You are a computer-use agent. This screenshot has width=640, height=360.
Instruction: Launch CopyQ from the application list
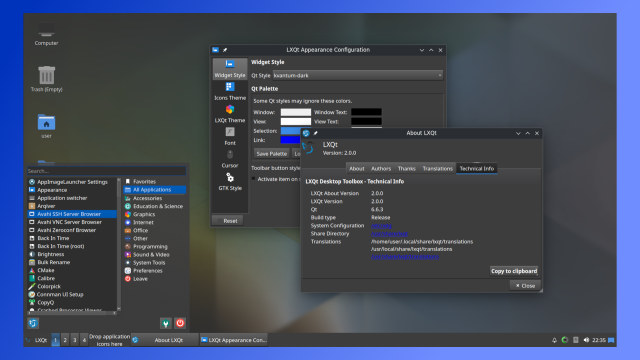pos(72,302)
